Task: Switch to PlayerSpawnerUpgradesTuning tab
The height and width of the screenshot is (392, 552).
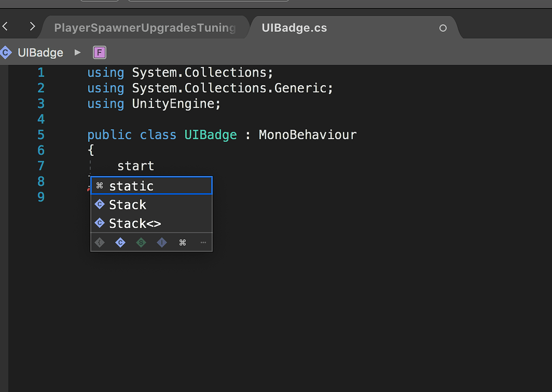Action: pyautogui.click(x=145, y=27)
